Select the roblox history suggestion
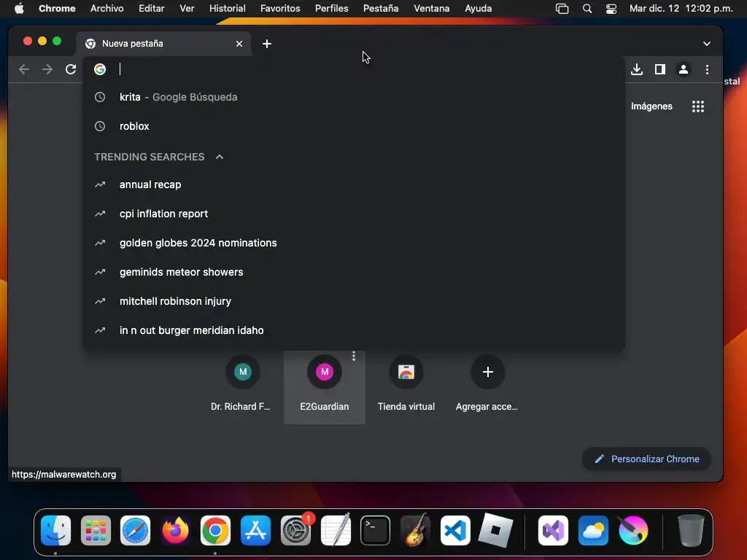The height and width of the screenshot is (560, 747). [354, 126]
